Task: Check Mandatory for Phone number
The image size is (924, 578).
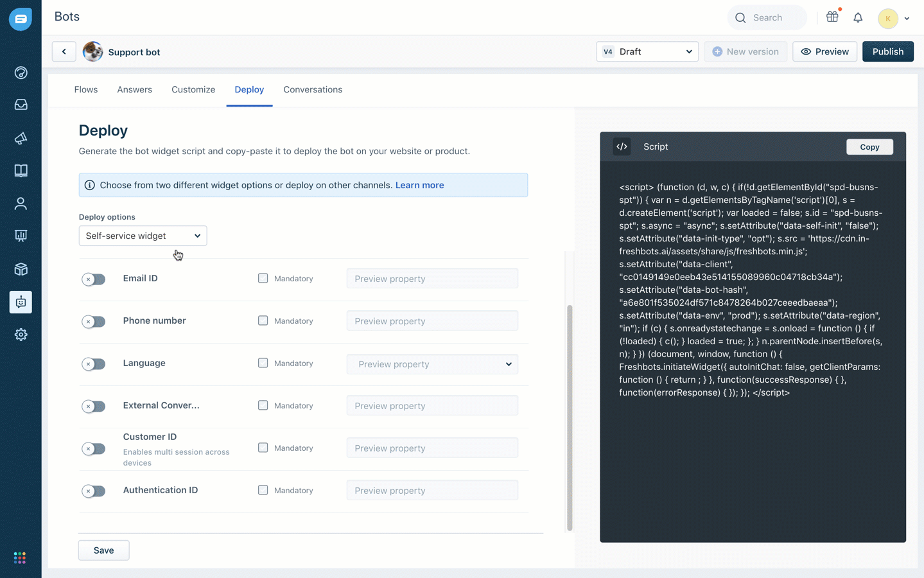Action: pyautogui.click(x=263, y=320)
